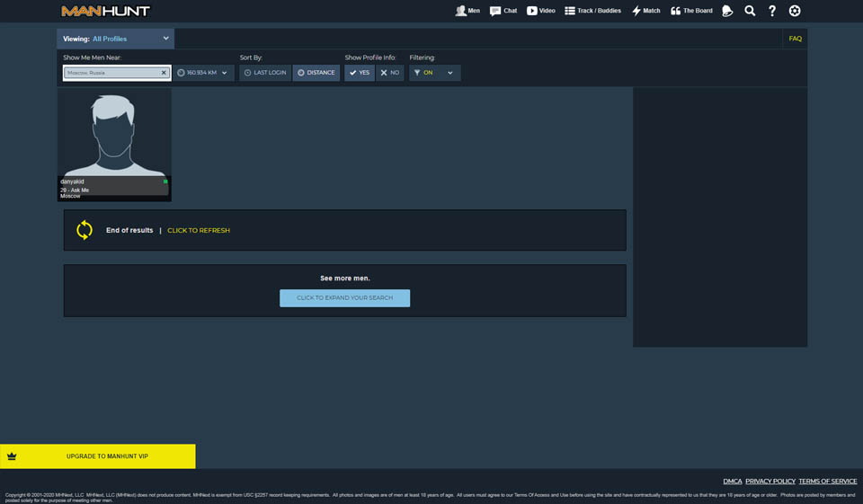Open the notifications bell icon
This screenshot has height=504, width=863.
tap(727, 11)
